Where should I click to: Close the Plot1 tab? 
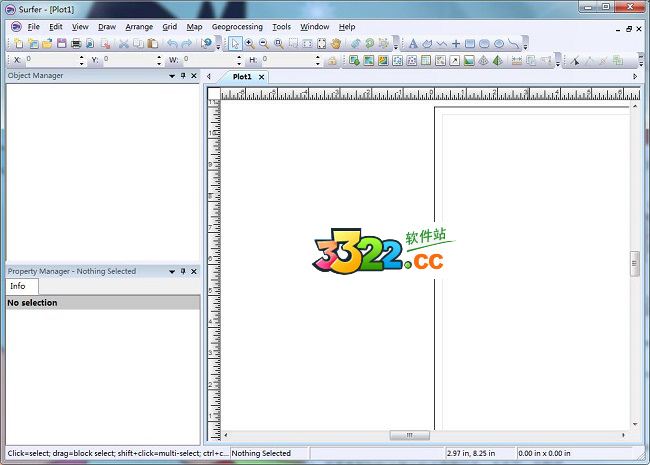pos(261,77)
